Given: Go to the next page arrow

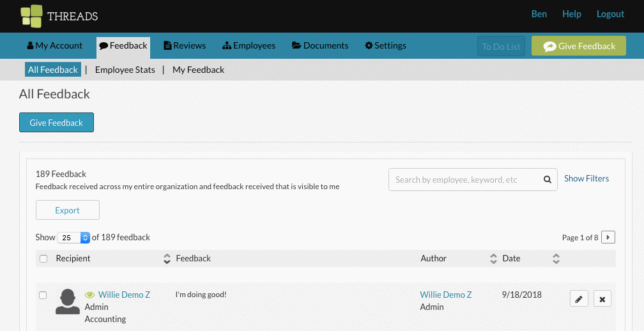Looking at the screenshot, I should 608,237.
